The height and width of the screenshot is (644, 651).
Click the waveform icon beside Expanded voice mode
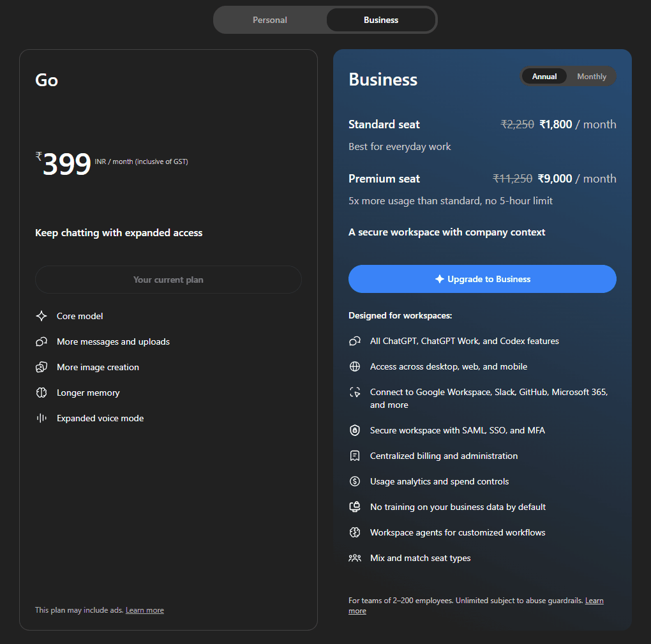(41, 418)
